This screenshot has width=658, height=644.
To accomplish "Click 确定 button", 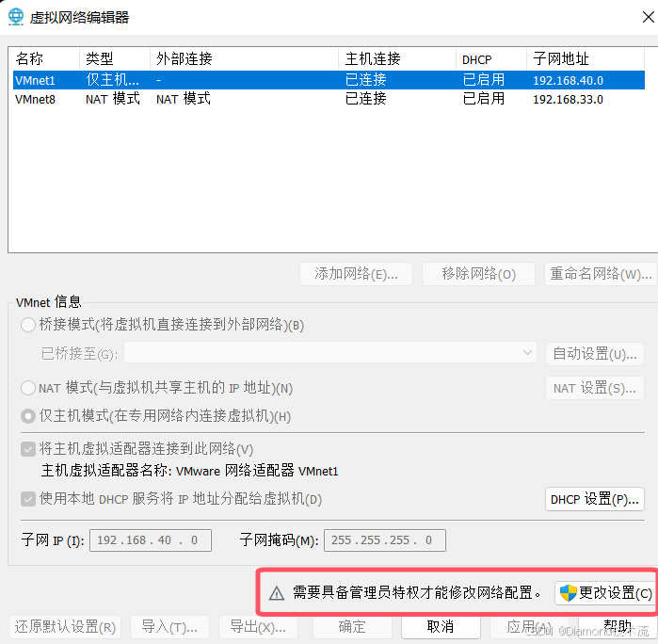I will click(x=352, y=627).
